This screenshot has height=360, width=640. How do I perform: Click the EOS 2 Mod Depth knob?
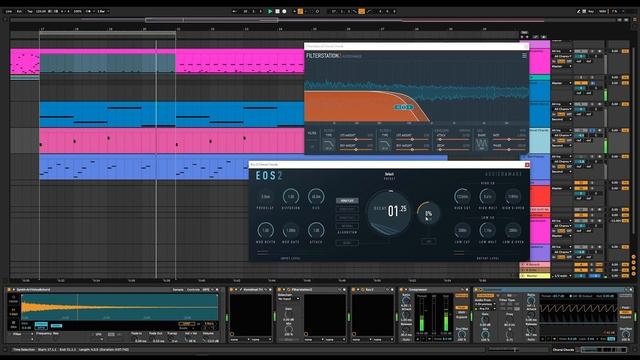265,230
